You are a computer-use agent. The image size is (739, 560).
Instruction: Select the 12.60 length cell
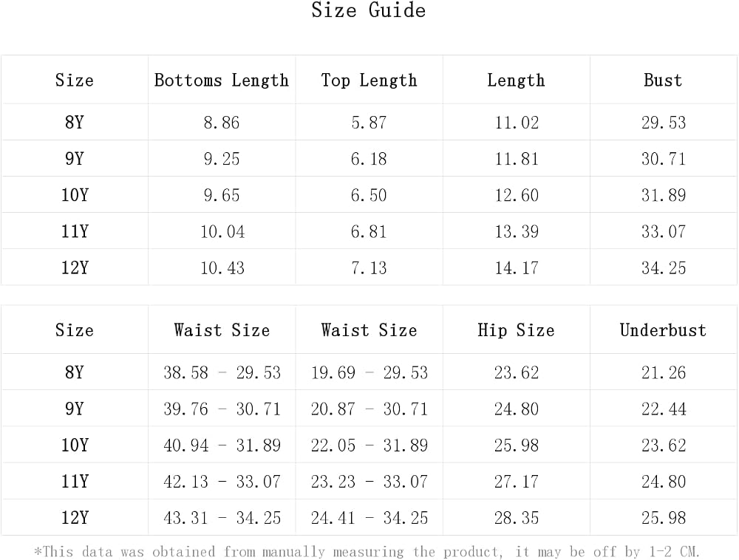click(517, 195)
